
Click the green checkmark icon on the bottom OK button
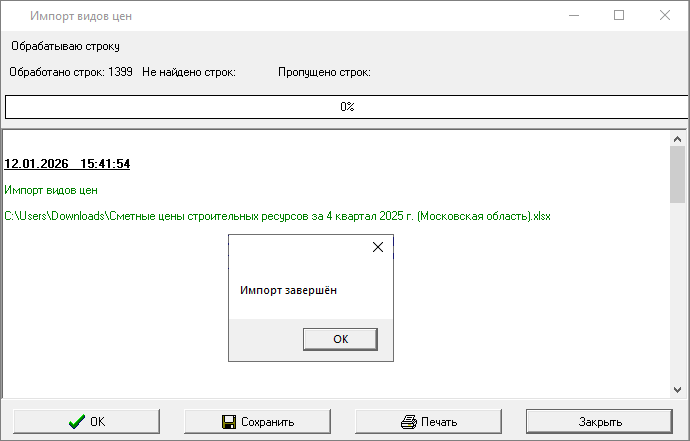77,422
